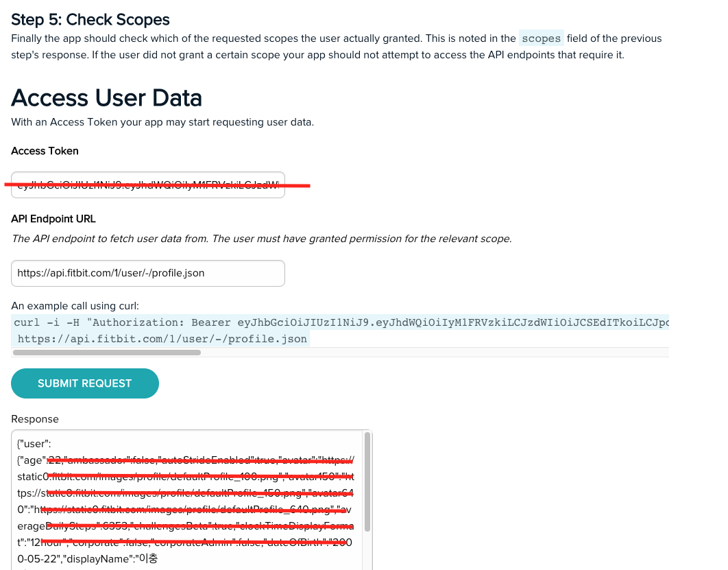Click the Access Token field label
This screenshot has height=570, width=728.
pos(45,151)
